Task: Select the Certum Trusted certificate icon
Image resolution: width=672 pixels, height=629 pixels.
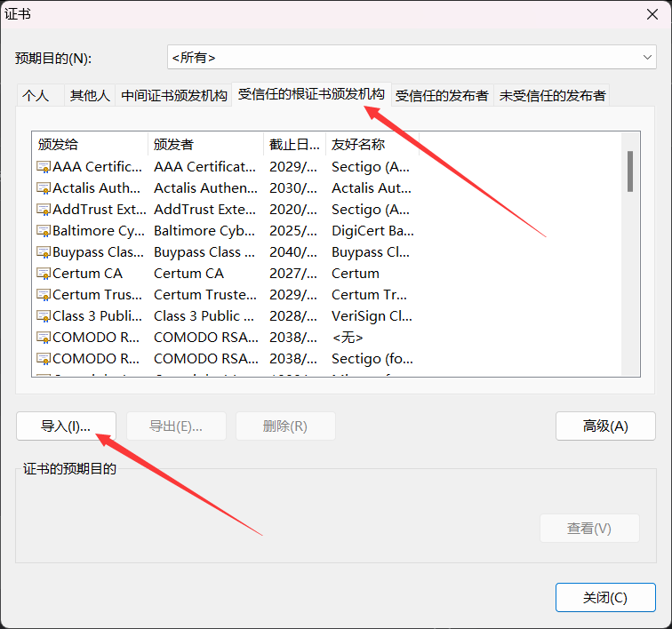Action: pyautogui.click(x=44, y=295)
